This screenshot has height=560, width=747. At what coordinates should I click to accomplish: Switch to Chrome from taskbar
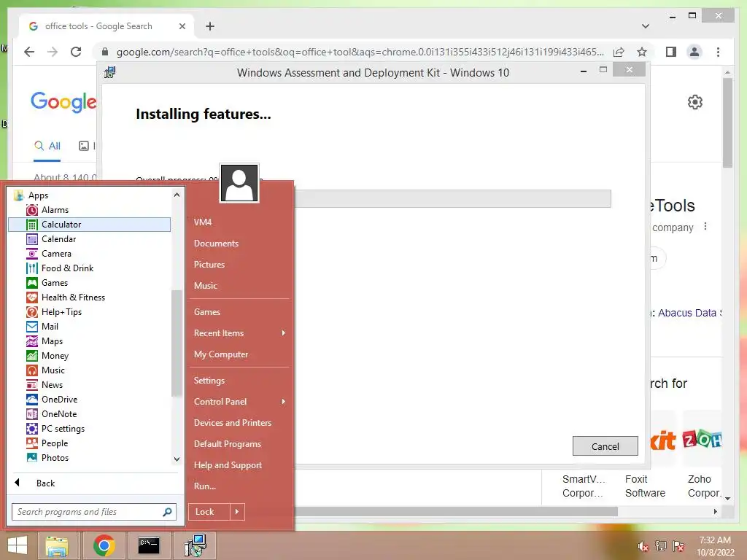(104, 545)
